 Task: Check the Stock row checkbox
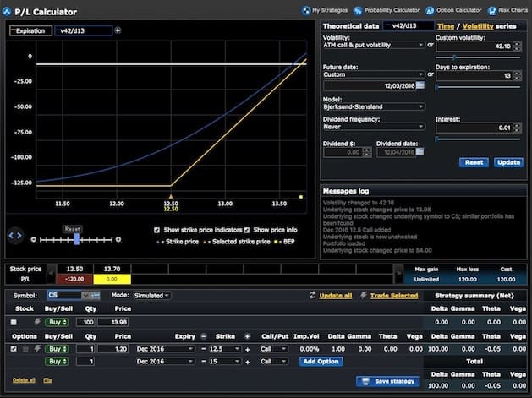point(13,323)
